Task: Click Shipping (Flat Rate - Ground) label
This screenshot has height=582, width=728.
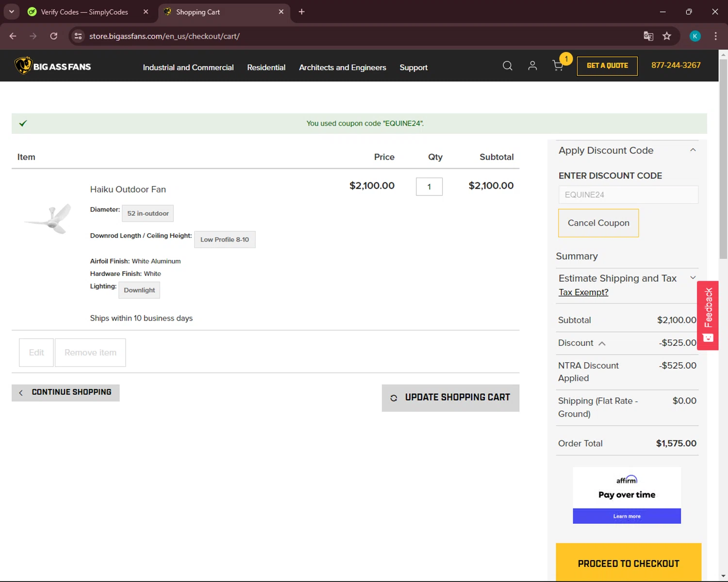Action: pos(598,407)
